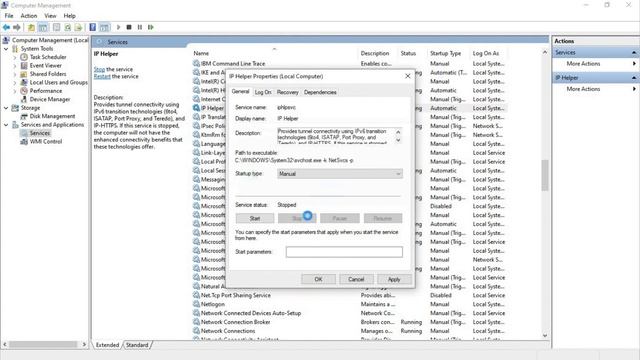This screenshot has width=640, height=360.
Task: Click the Stop Service square icon
Action: pos(129,27)
